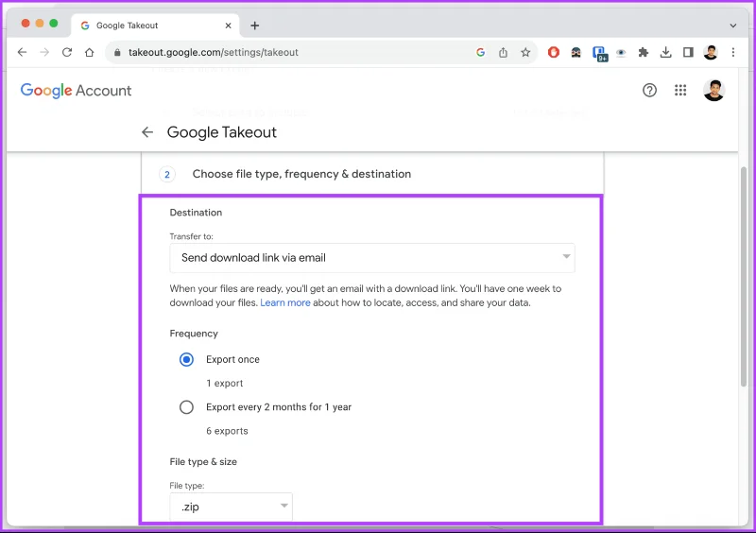
Task: Open the tab search chevron
Action: pyautogui.click(x=733, y=26)
